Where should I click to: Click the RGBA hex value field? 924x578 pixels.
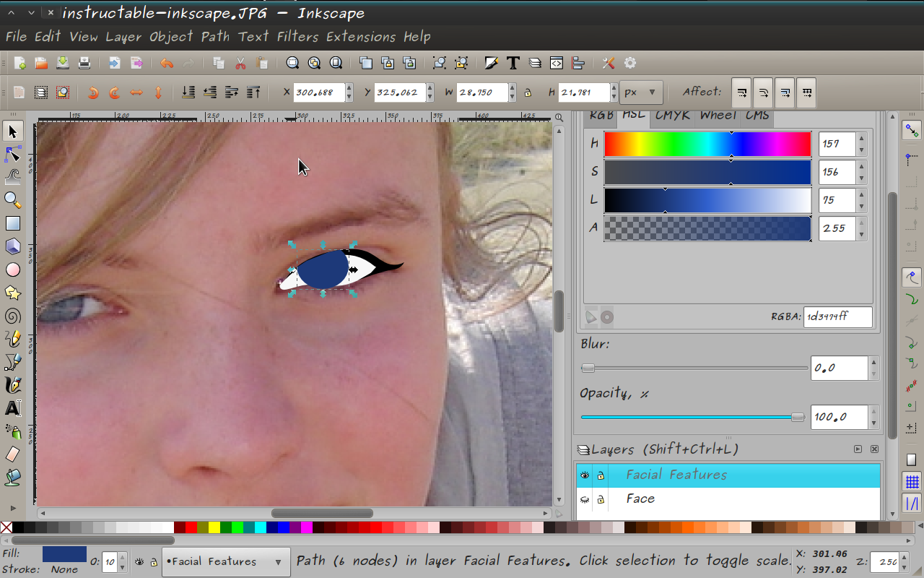[837, 316]
